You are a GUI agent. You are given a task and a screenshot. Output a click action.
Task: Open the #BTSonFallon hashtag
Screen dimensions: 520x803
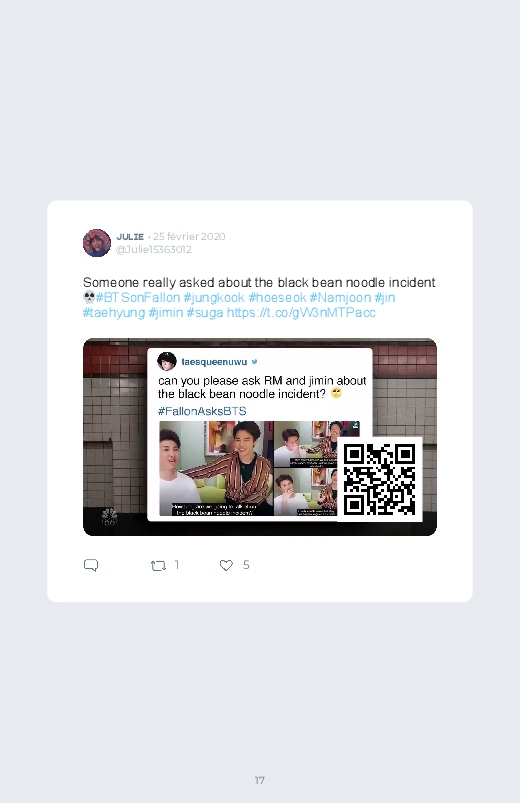tap(138, 298)
